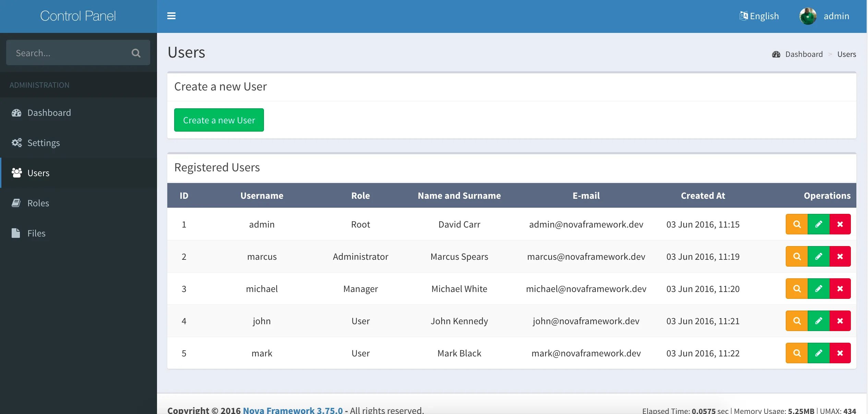The image size is (868, 414).
Task: Click the Settings menu item in sidebar
Action: (x=43, y=142)
